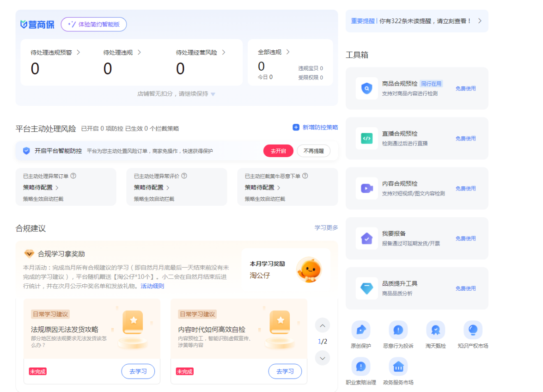543x392 pixels.
Task: Dismiss reminder with 不再提醒 button
Action: pyautogui.click(x=313, y=151)
